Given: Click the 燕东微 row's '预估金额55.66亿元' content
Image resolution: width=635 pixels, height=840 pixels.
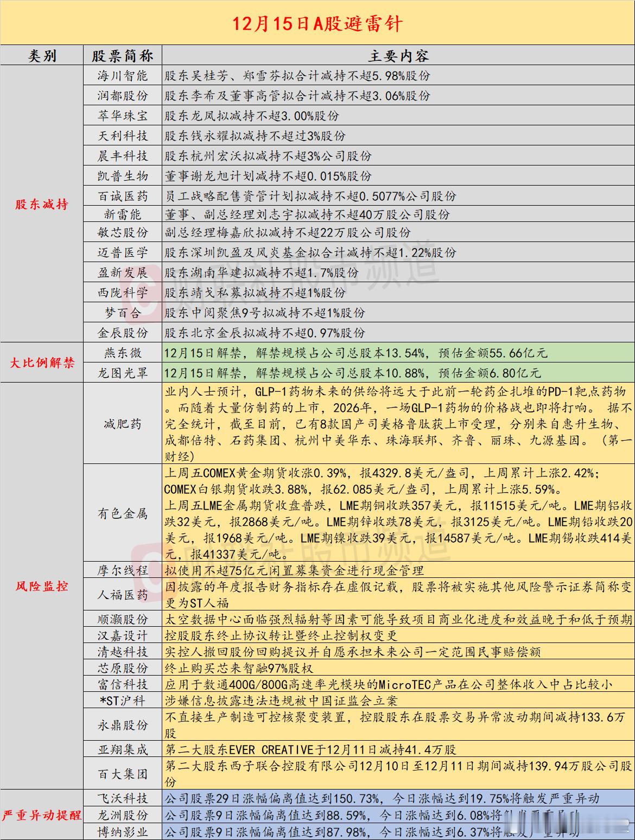Looking at the screenshot, I should [493, 353].
